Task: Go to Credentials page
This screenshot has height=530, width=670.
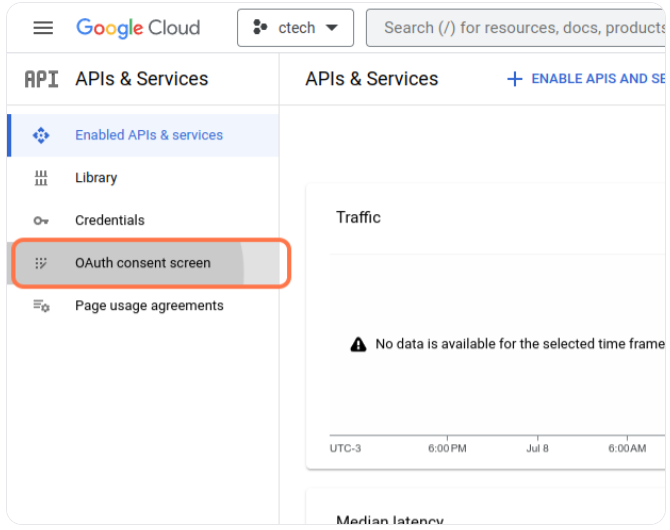Action: tap(110, 221)
